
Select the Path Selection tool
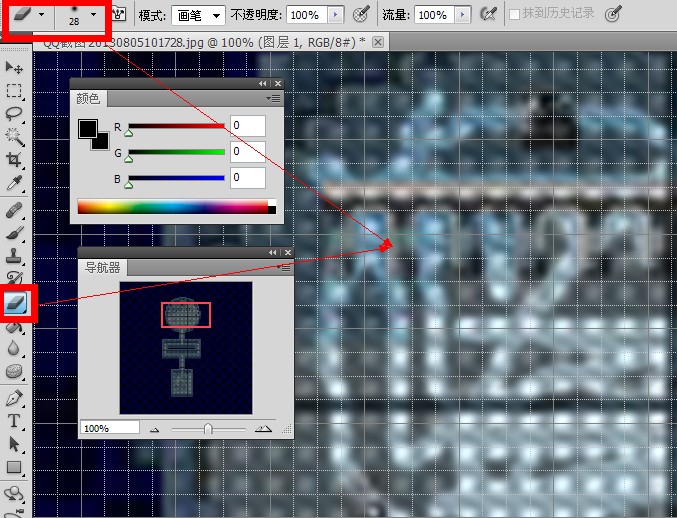tap(14, 444)
